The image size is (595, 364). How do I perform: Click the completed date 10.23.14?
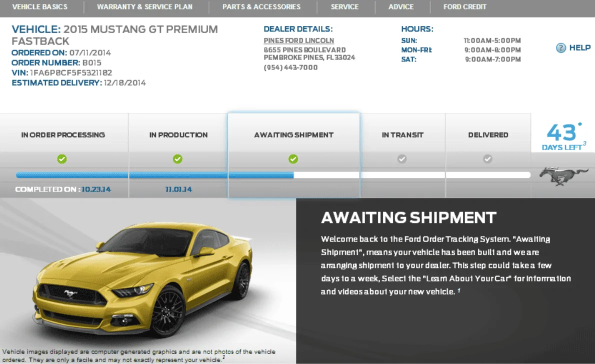(96, 189)
